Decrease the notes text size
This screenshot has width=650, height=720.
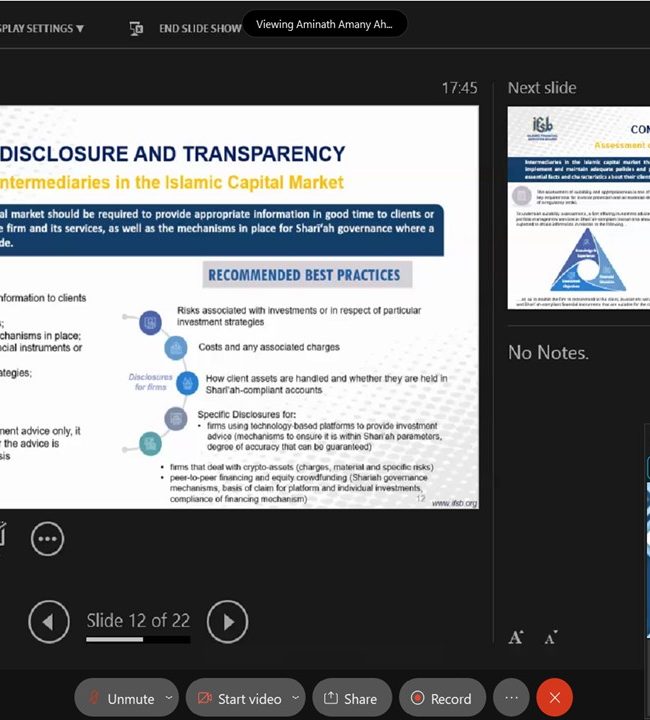click(x=551, y=637)
